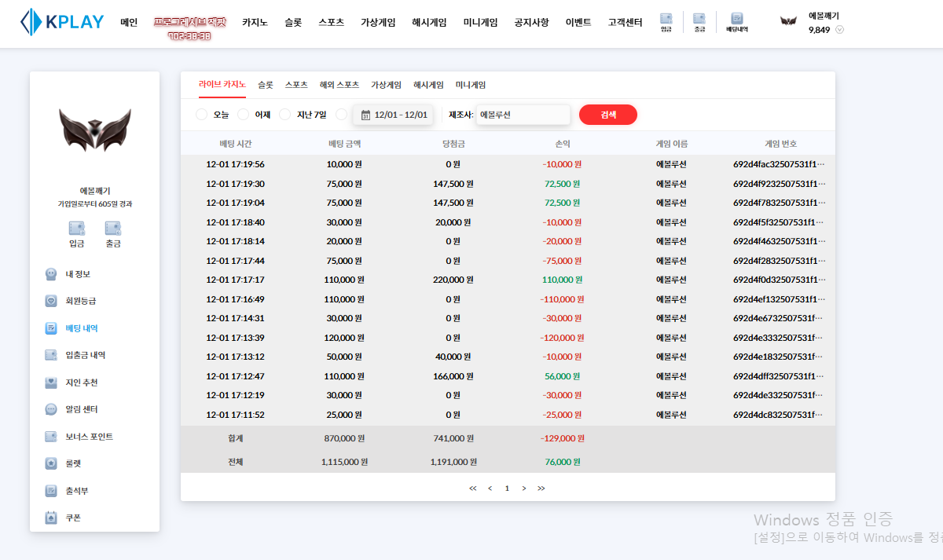Expand account dropdown arrow beside 9,849 balance
The height and width of the screenshot is (560, 943).
[839, 30]
